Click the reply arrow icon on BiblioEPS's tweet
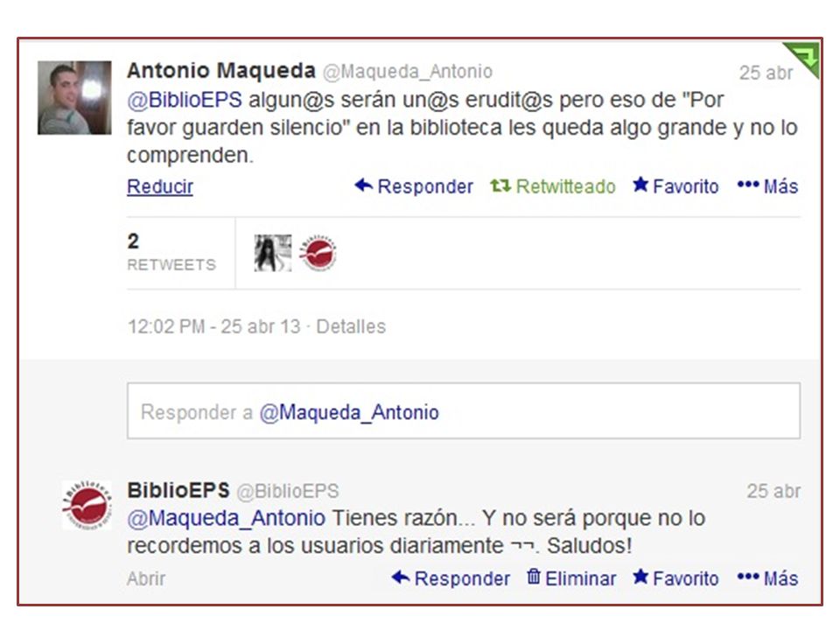This screenshot has height=630, width=840. coord(401,577)
